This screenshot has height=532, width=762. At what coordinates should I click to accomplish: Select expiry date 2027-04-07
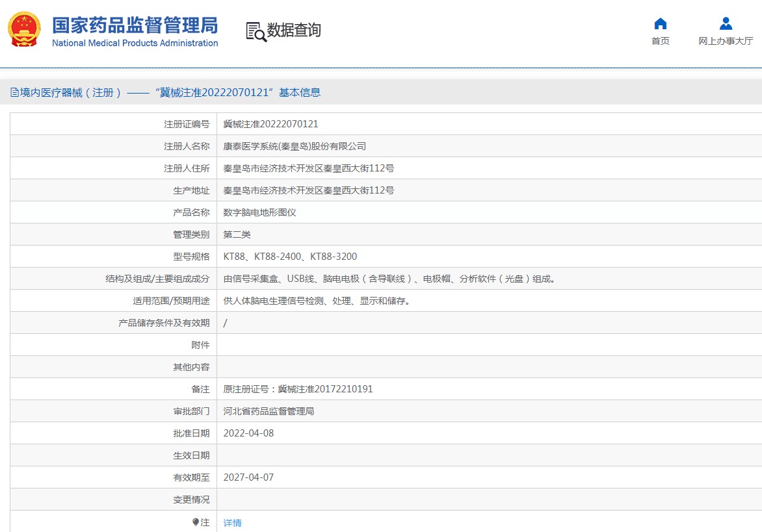(x=248, y=477)
